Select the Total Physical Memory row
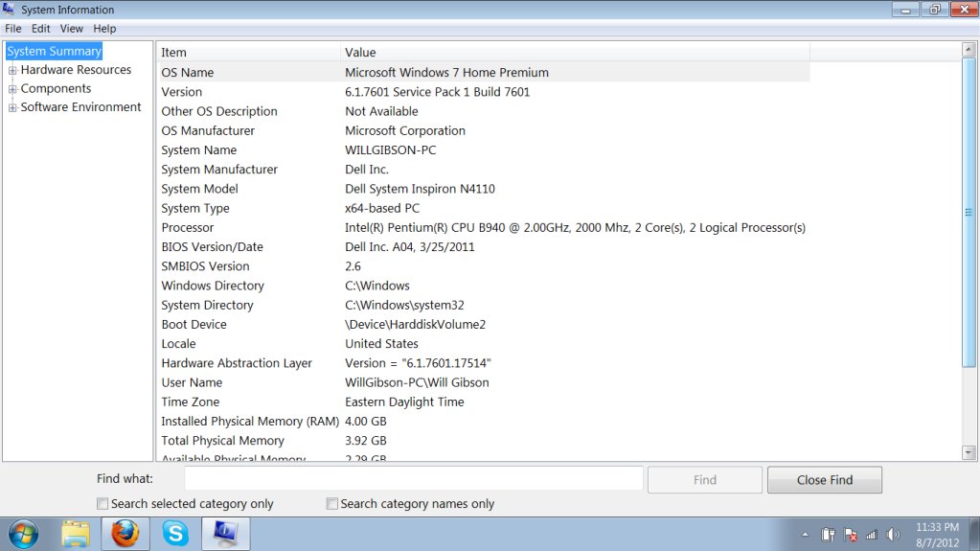Screen dimensions: 980x551 (485, 441)
